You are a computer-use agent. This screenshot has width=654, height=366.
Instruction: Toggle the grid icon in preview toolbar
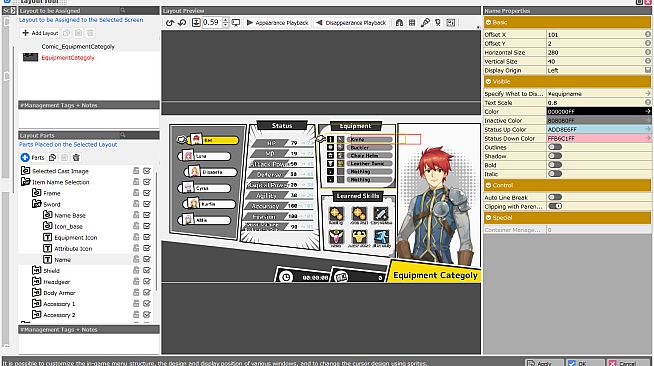pyautogui.click(x=412, y=23)
